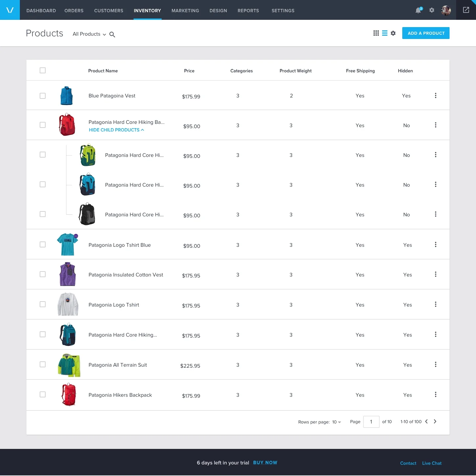Sort by the Free Shipping column header
The width and height of the screenshot is (476, 476).
tap(360, 71)
